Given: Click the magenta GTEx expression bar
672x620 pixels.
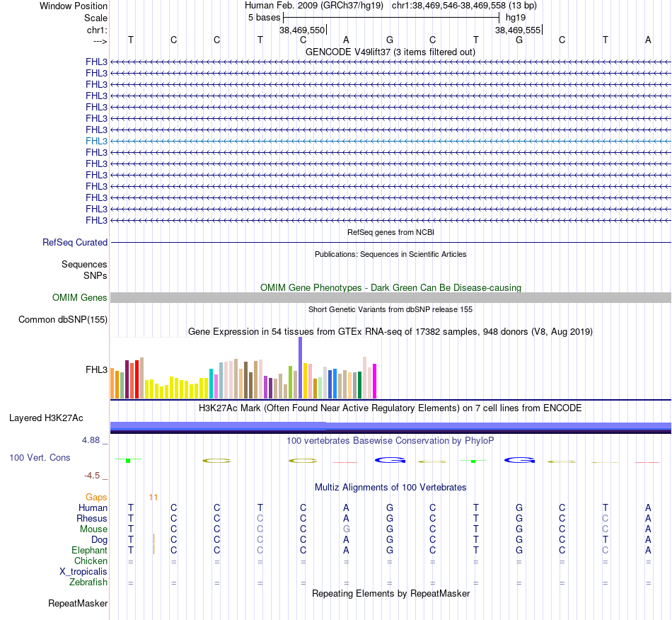Looking at the screenshot, I should [375, 381].
